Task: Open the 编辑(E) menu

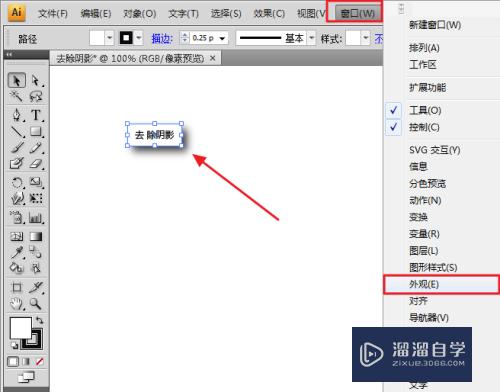Action: [x=96, y=14]
